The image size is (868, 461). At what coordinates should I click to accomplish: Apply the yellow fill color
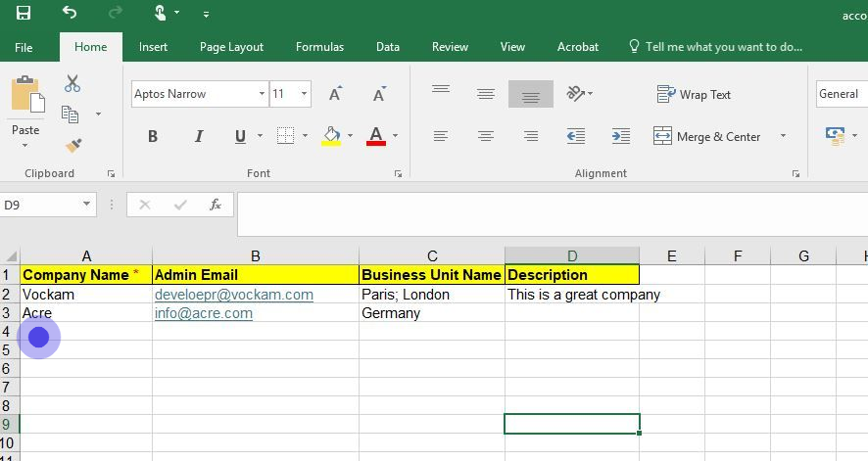pos(331,136)
